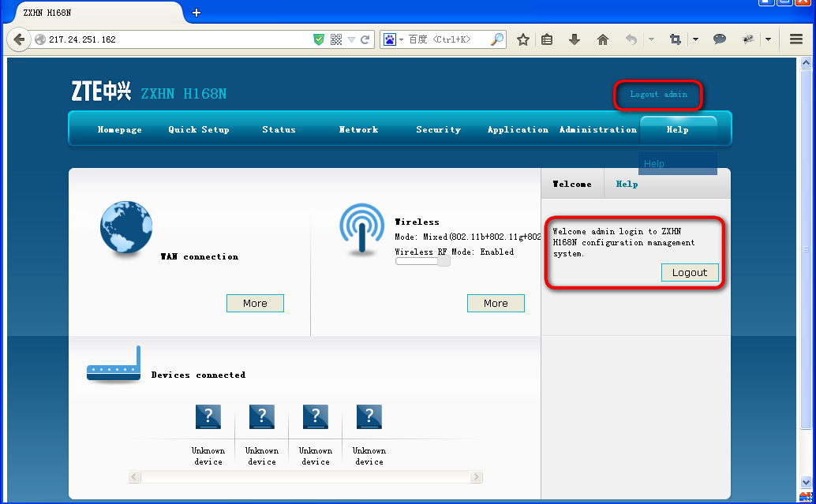This screenshot has height=504, width=816.
Task: Click the ZTE logo at page top
Action: [101, 91]
